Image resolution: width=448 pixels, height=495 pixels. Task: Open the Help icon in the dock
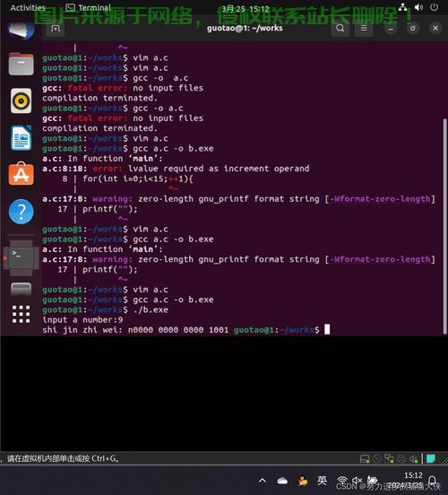pos(22,212)
